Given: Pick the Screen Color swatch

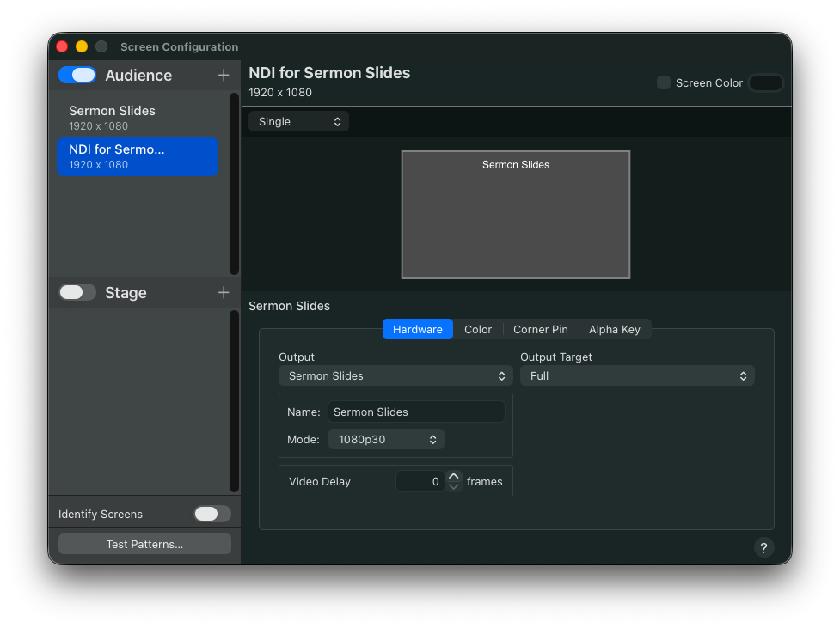Looking at the screenshot, I should coord(765,83).
